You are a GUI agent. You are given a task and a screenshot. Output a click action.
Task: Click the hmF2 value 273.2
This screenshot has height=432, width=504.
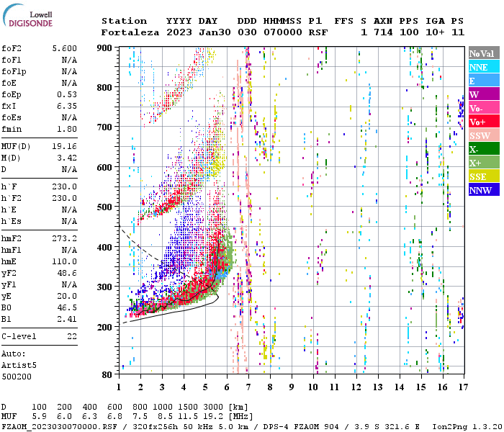(x=65, y=238)
